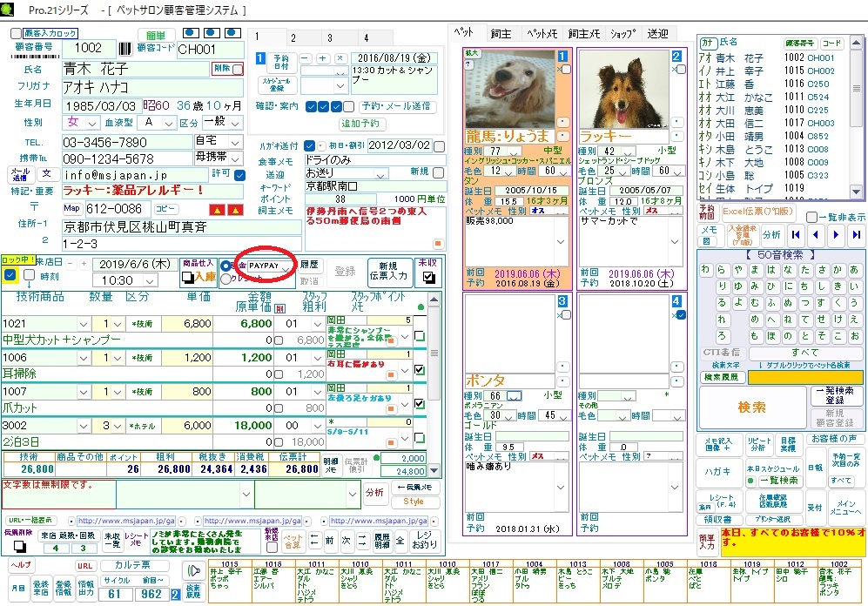Click the customer list vertical scrollbar
Screen dimensions: 868x606
tap(857, 117)
